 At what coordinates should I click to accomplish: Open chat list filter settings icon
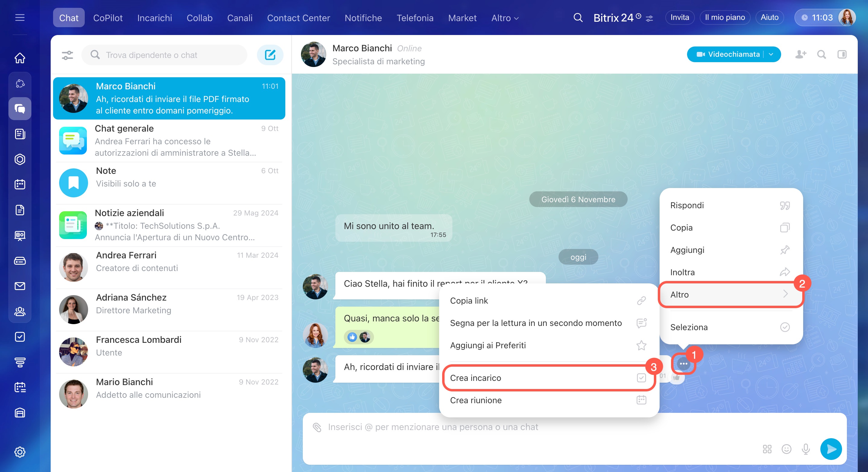coord(67,55)
